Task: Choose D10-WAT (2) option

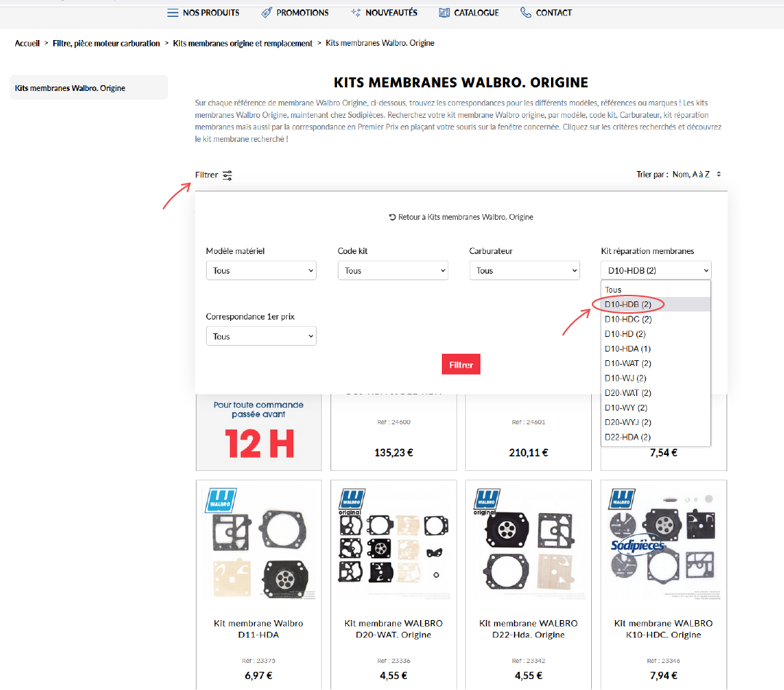Action: [x=655, y=363]
